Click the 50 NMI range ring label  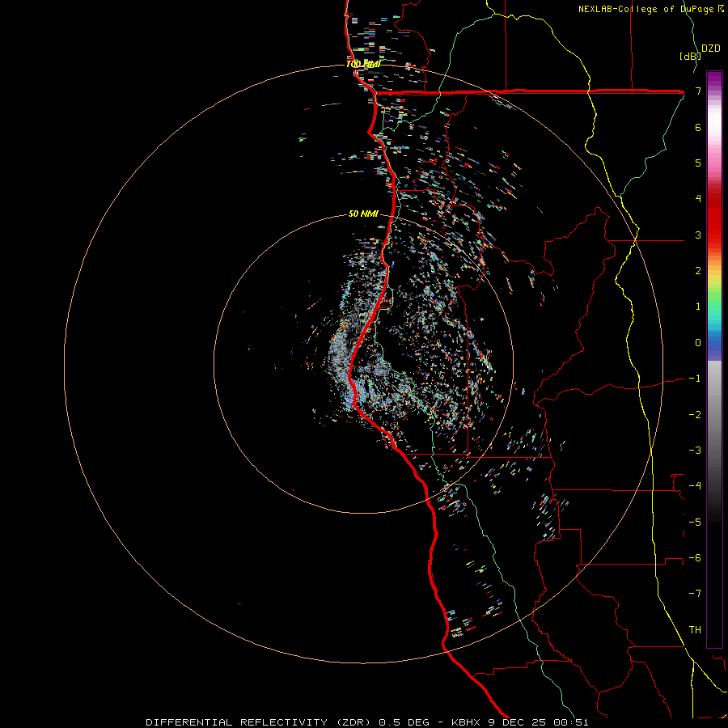click(x=363, y=214)
